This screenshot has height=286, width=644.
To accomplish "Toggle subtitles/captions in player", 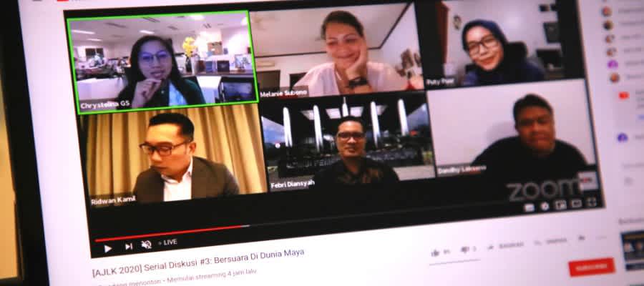I will click(529, 208).
